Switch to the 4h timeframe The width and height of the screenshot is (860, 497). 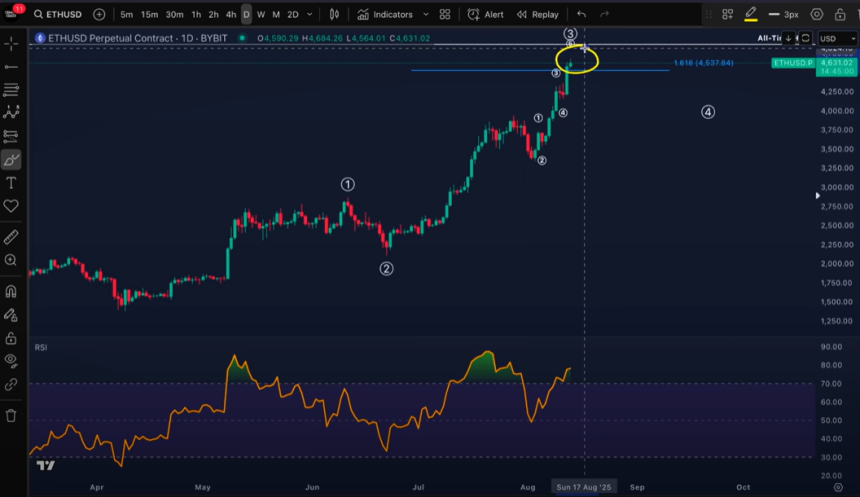[x=230, y=15]
